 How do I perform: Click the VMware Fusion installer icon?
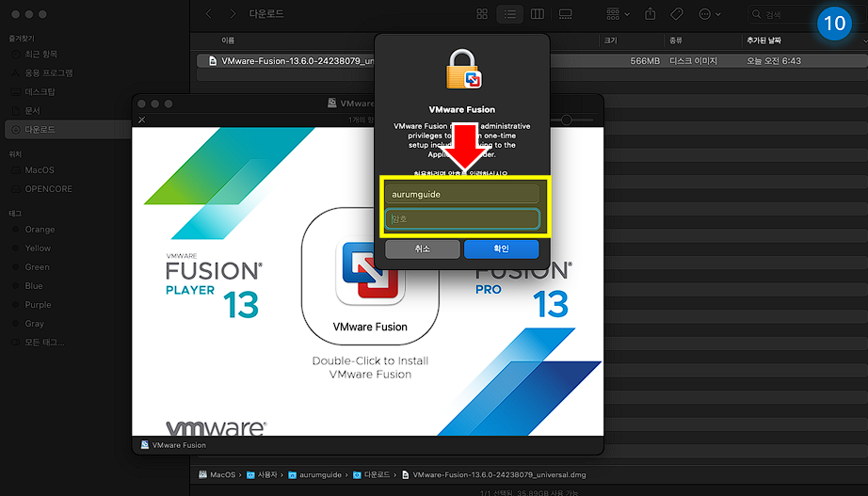[x=370, y=272]
